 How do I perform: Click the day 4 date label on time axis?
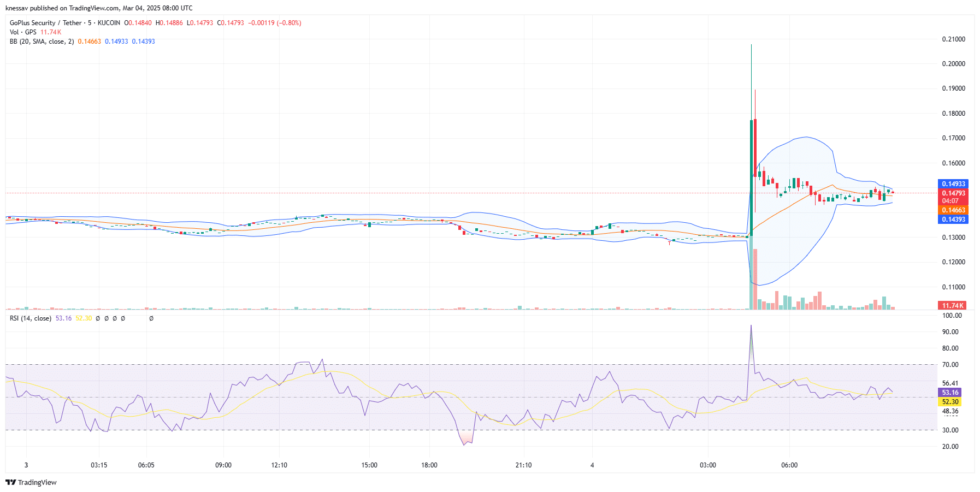click(x=592, y=465)
